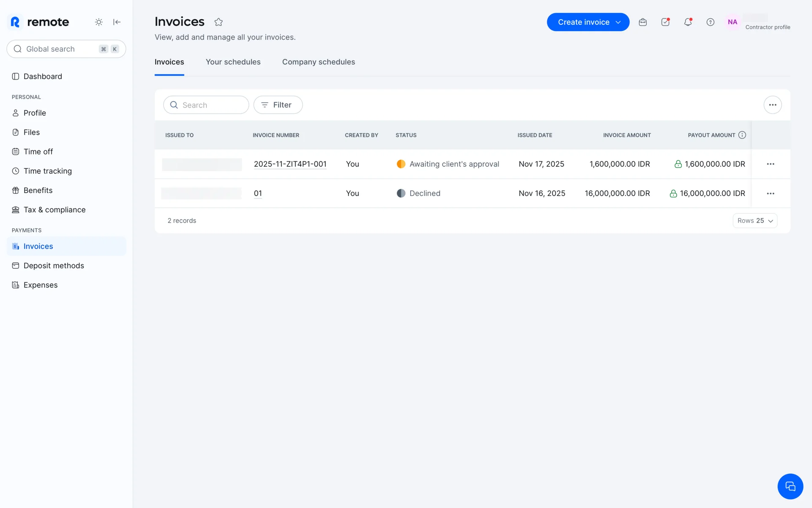
Task: Go to Deposit methods in the sidebar
Action: click(54, 266)
